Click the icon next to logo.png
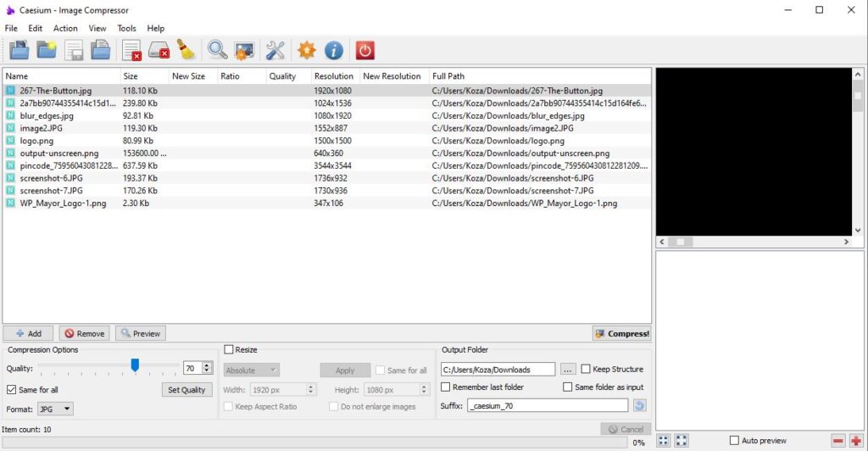 [10, 141]
